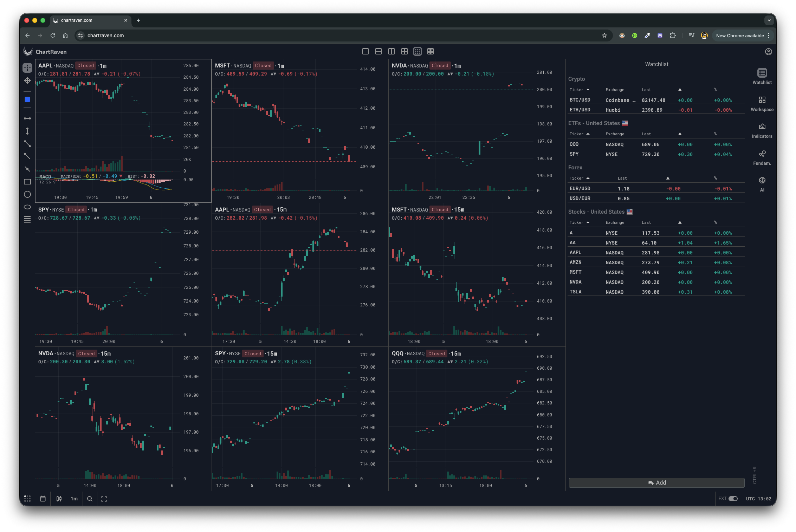Click the AAPL 1m chart symbol title
Screen dimensions: 796x532
pyautogui.click(x=45, y=66)
